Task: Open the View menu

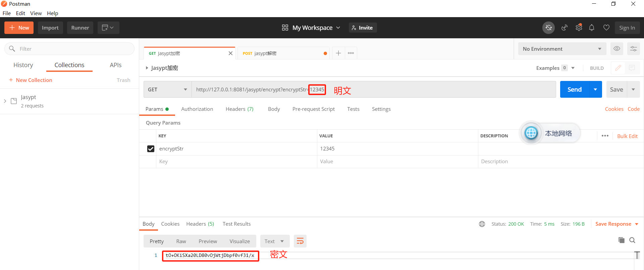Action: 36,13
